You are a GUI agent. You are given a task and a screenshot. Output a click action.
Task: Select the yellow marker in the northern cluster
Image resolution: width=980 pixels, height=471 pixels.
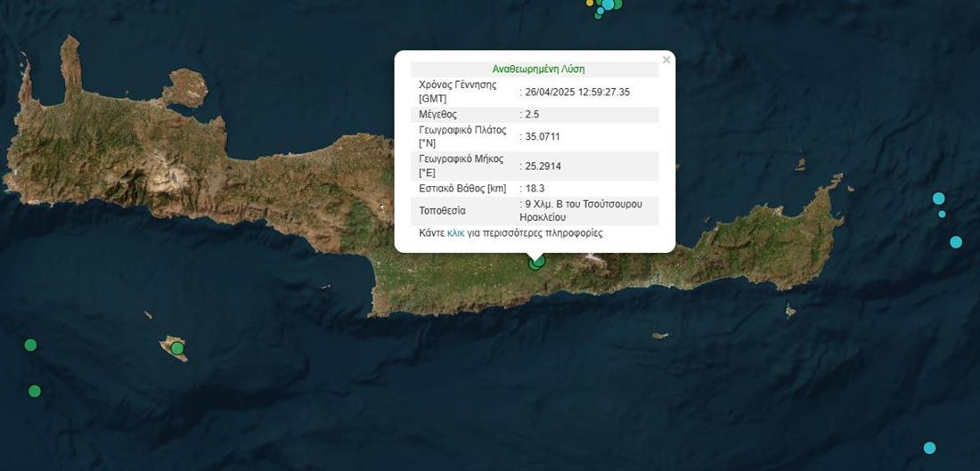pyautogui.click(x=590, y=4)
